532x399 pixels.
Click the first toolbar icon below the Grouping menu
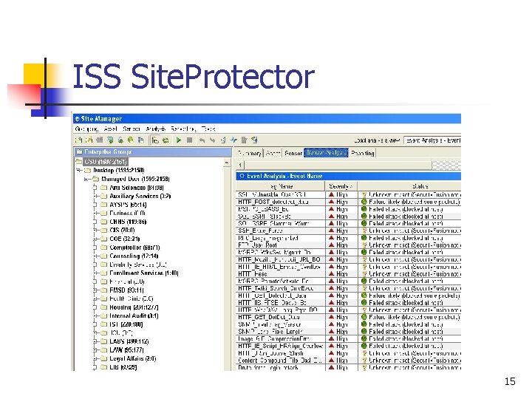tap(79, 140)
